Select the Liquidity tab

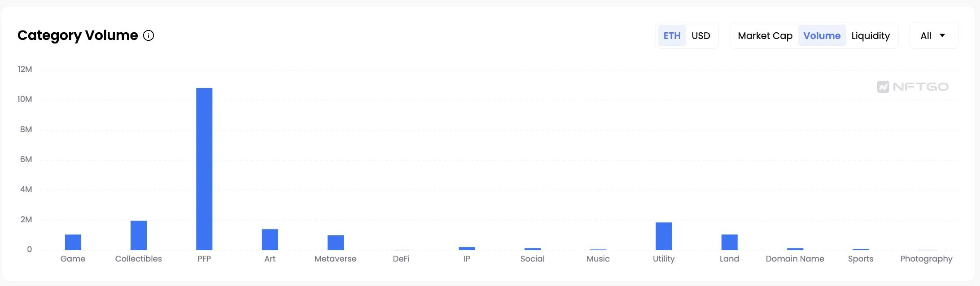tap(870, 35)
